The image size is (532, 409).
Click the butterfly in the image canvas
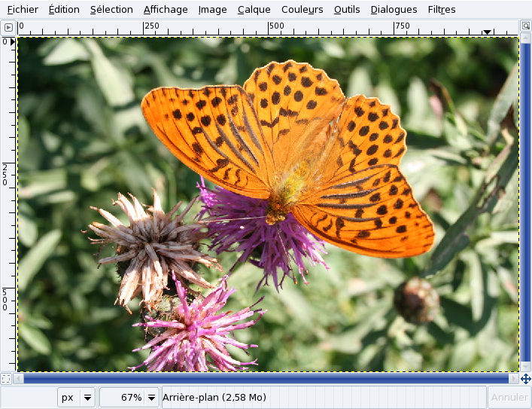point(288,160)
